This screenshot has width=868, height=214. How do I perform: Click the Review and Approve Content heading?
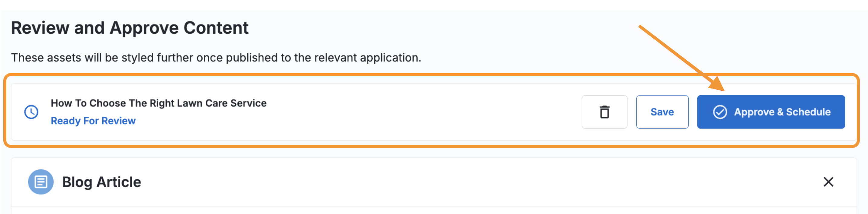pyautogui.click(x=130, y=28)
